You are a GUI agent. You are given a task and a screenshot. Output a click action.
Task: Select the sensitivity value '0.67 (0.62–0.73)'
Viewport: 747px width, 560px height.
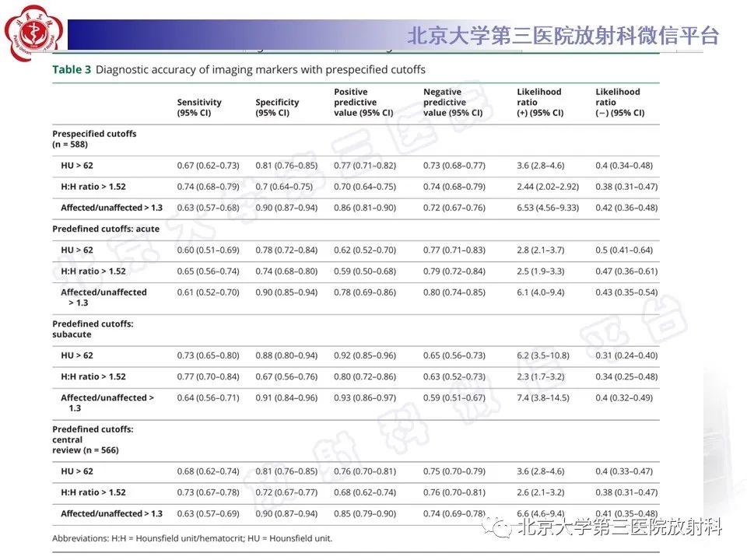coord(209,165)
